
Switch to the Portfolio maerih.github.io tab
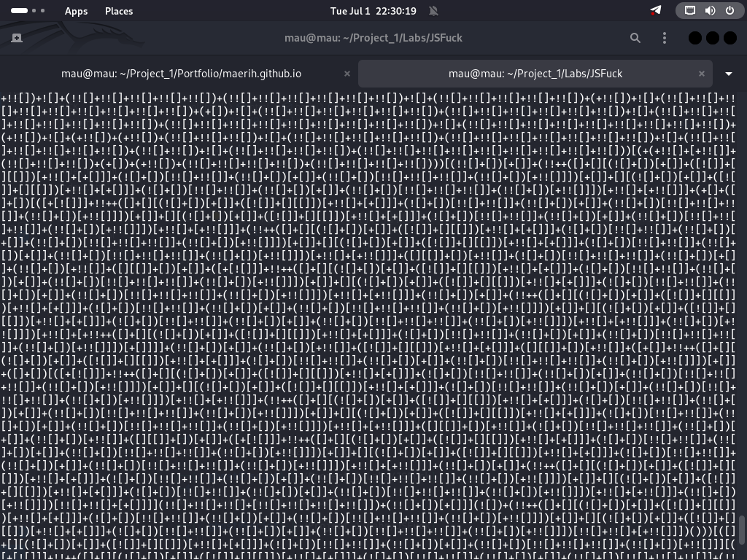coord(181,73)
